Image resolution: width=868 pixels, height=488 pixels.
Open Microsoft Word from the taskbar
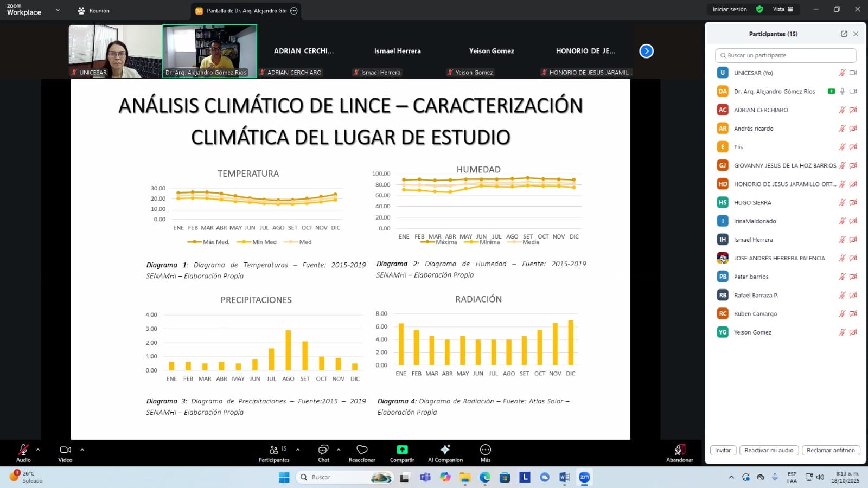[564, 477]
